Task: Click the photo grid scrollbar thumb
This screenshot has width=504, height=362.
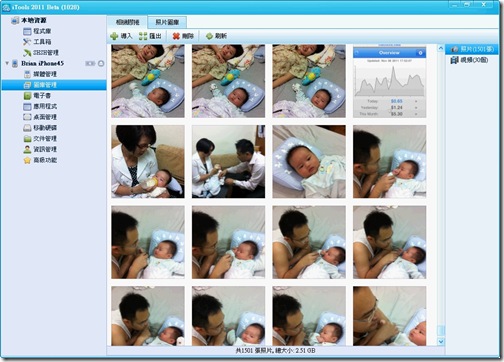Action: coord(441,331)
